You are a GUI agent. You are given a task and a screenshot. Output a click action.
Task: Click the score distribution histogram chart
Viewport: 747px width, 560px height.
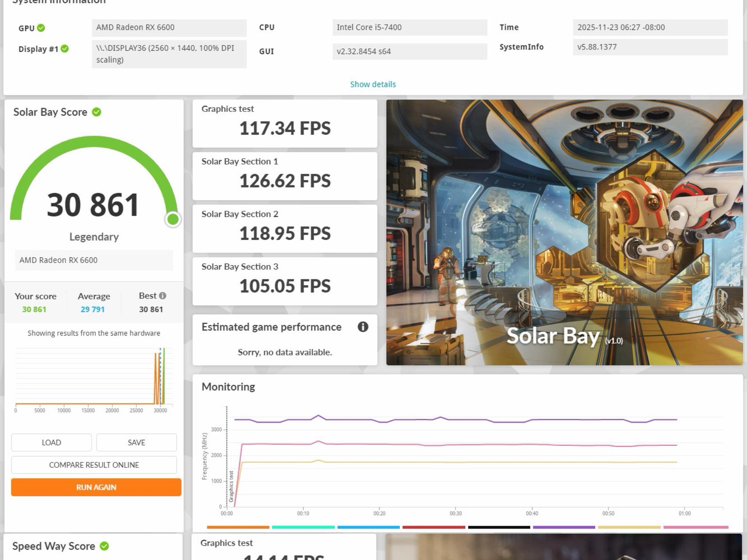pyautogui.click(x=94, y=380)
